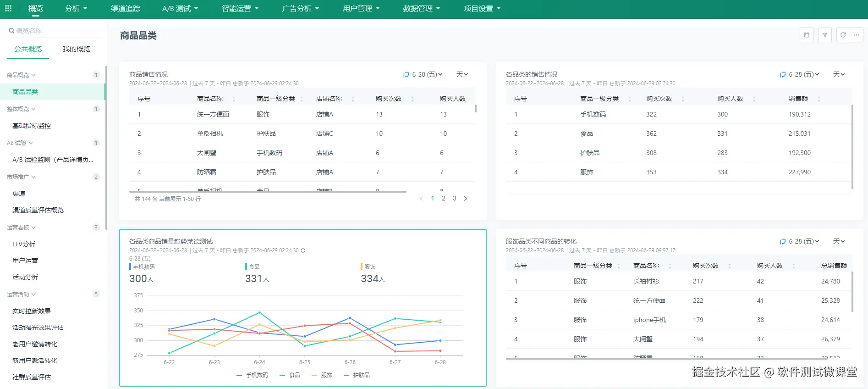This screenshot has width=868, height=389.
Task: Open 天 dropdown in 服饰品类不同商品的转化 card
Action: tap(839, 241)
